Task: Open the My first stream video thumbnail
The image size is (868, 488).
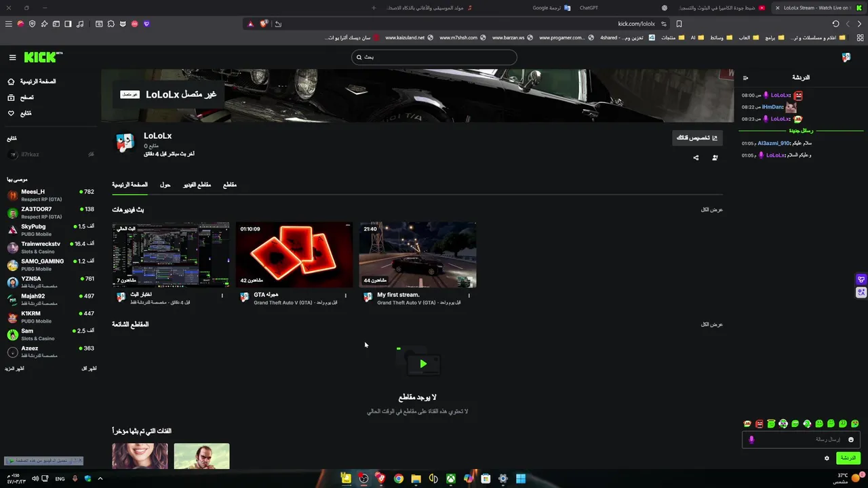Action: click(x=418, y=255)
